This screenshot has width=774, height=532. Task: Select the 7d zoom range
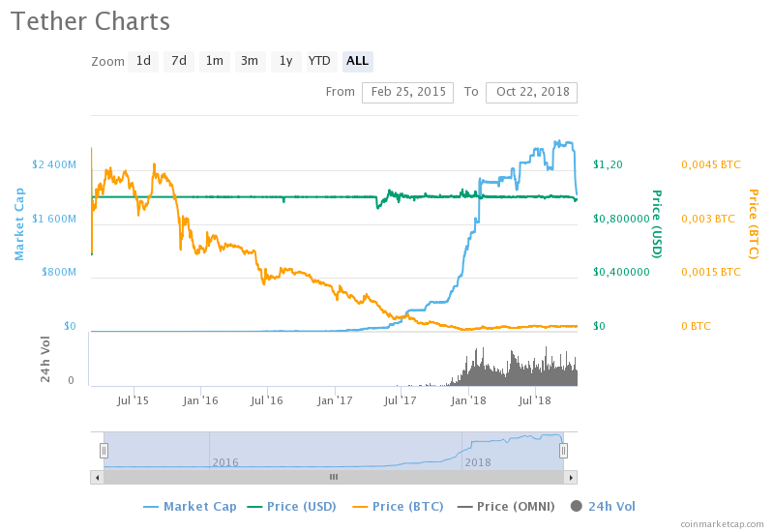179,61
